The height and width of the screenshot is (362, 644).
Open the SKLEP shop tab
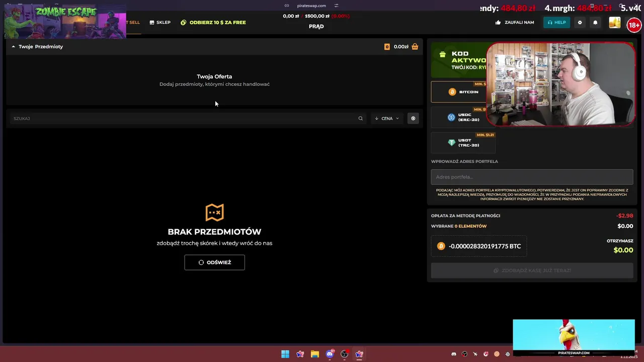pos(160,22)
